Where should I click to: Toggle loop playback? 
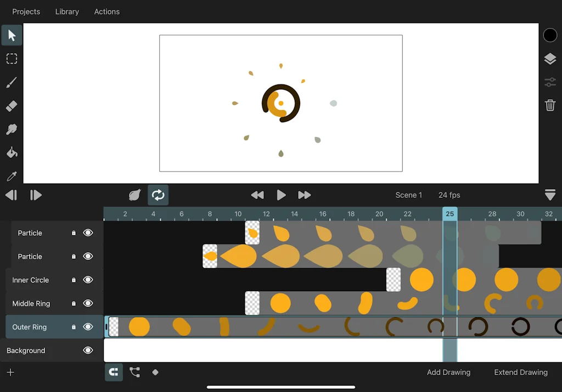[x=158, y=195]
